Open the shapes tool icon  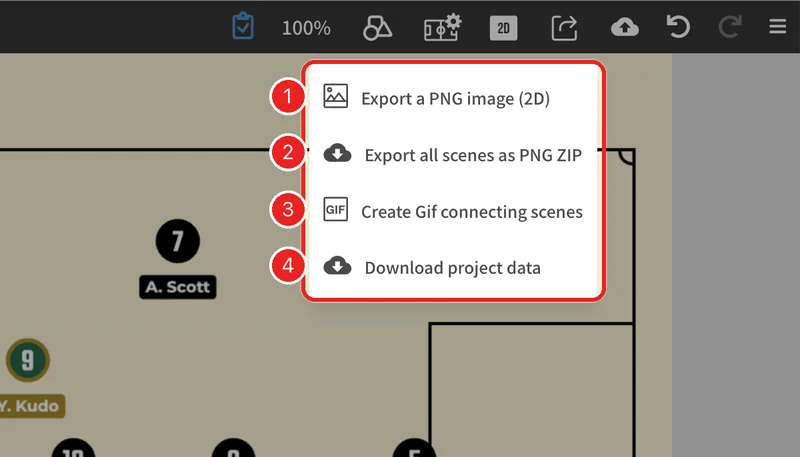[x=378, y=28]
